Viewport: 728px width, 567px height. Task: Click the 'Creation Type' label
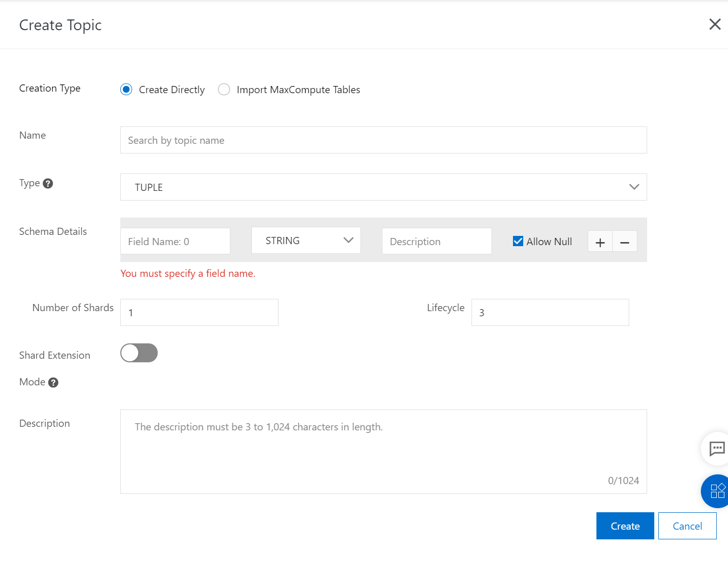(50, 88)
